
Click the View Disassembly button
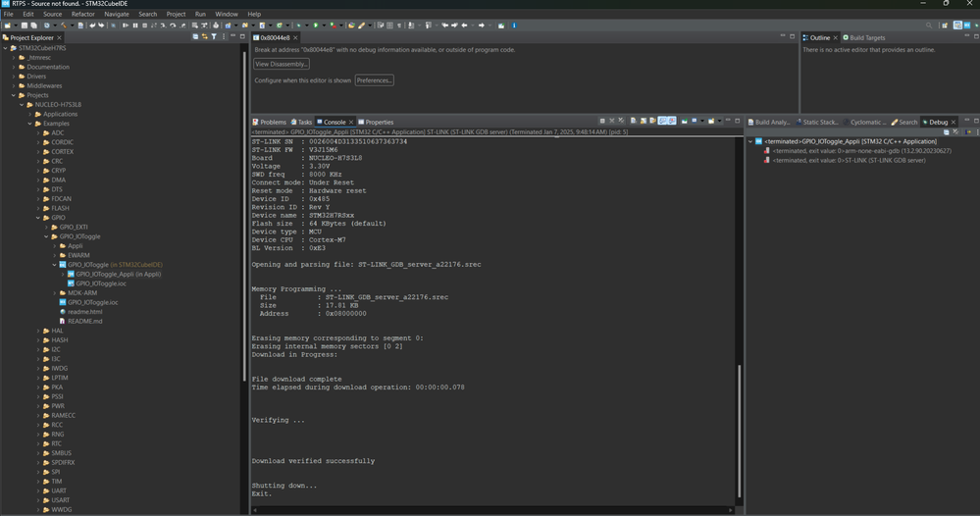[x=282, y=64]
